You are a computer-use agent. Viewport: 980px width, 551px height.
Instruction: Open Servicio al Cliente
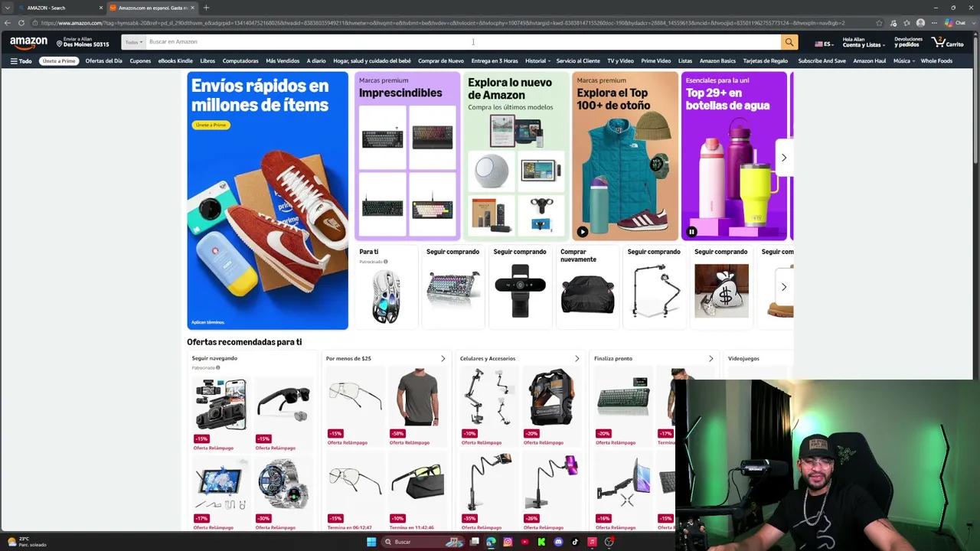pos(578,61)
